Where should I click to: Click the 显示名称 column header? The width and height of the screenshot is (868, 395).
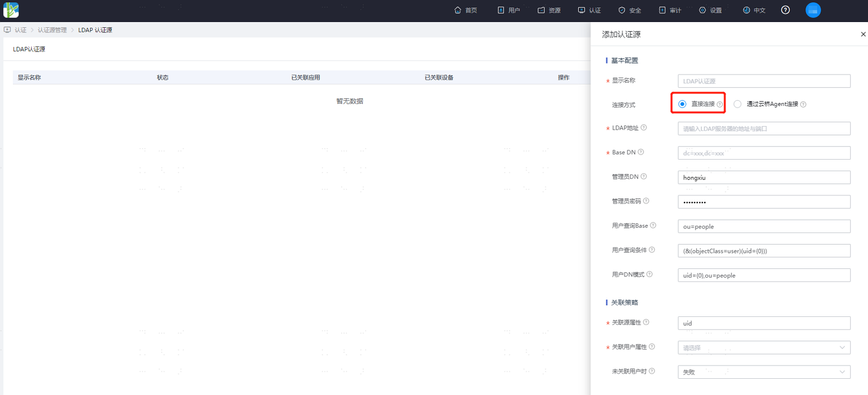29,77
